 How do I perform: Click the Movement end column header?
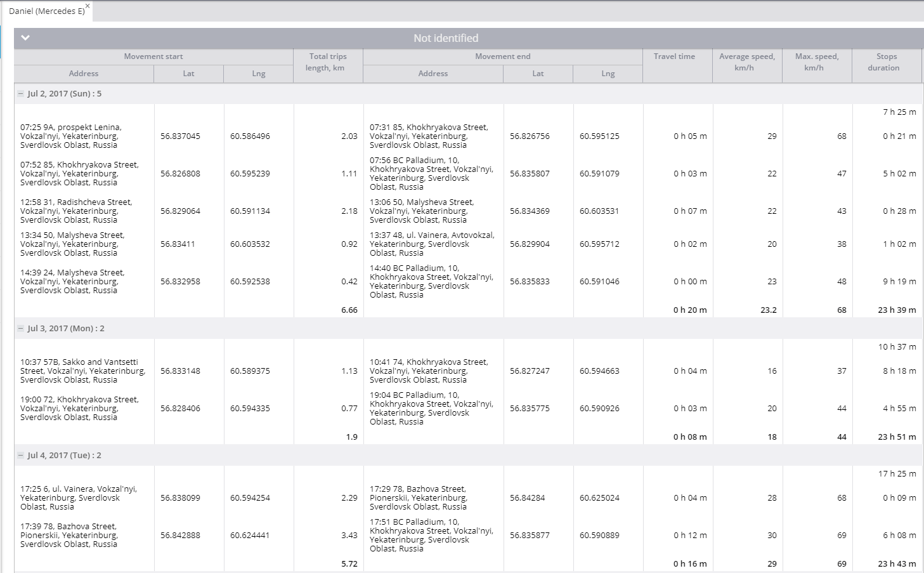pyautogui.click(x=503, y=56)
